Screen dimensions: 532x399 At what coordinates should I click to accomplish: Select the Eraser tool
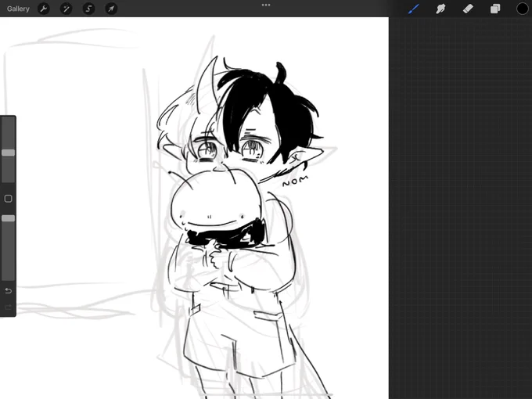point(468,9)
